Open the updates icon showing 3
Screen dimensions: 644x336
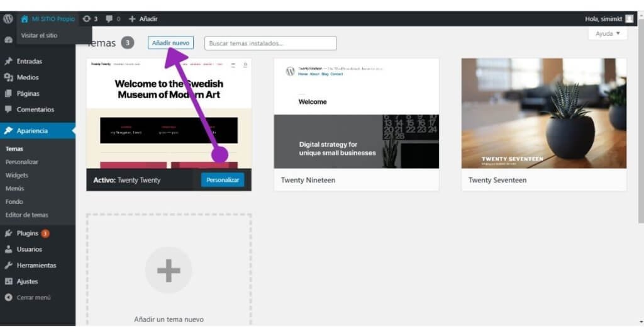click(x=86, y=19)
